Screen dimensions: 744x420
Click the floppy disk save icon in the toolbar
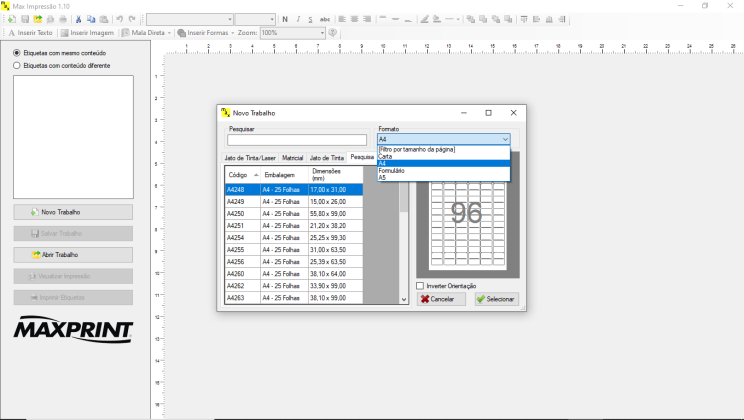(x=25, y=19)
